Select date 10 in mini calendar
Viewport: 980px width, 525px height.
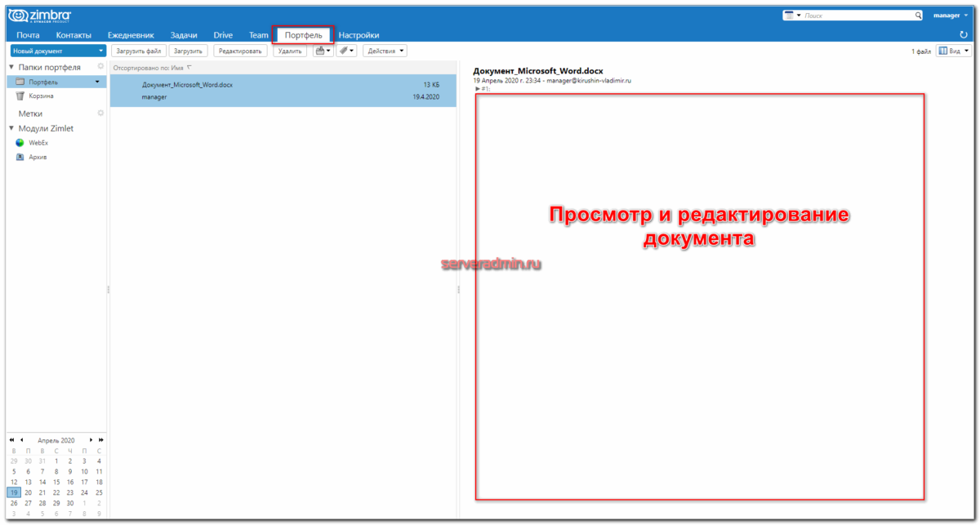point(84,471)
